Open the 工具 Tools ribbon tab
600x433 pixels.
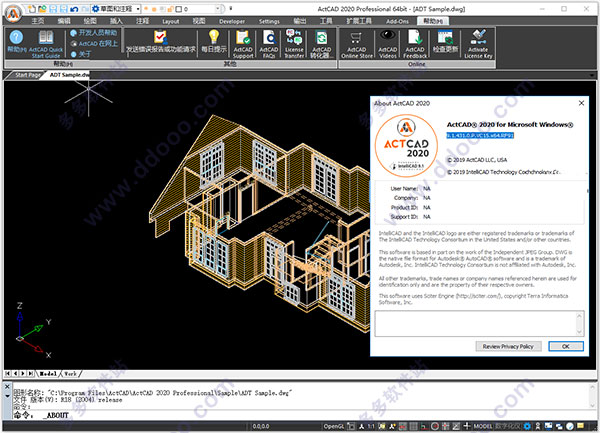tap(326, 21)
